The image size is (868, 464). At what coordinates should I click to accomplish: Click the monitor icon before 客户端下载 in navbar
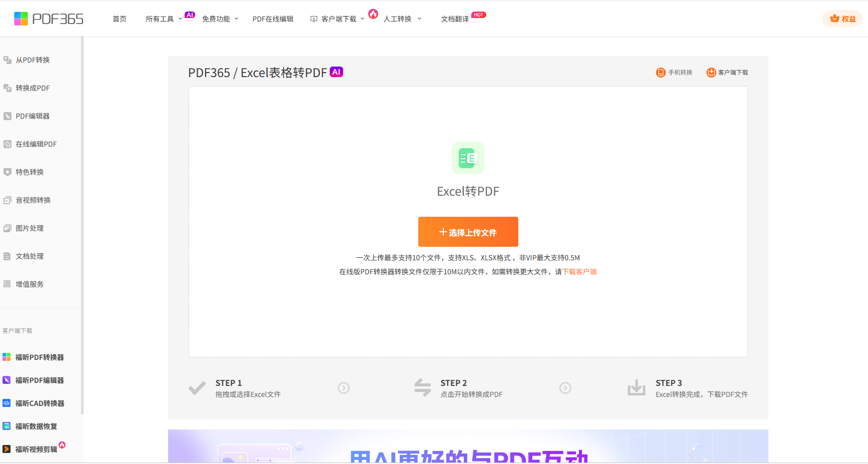click(314, 19)
